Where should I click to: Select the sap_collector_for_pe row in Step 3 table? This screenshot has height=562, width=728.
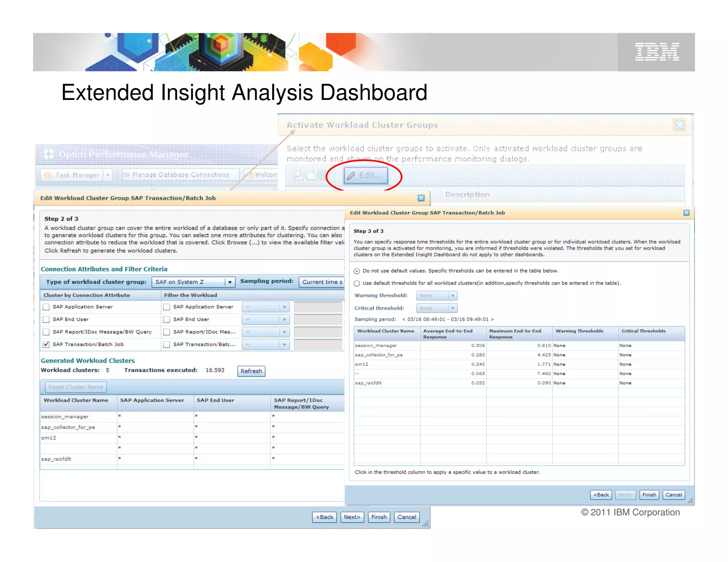click(519, 355)
